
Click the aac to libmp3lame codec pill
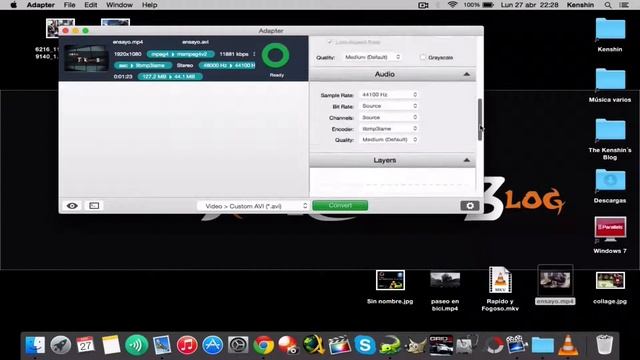pyautogui.click(x=142, y=65)
